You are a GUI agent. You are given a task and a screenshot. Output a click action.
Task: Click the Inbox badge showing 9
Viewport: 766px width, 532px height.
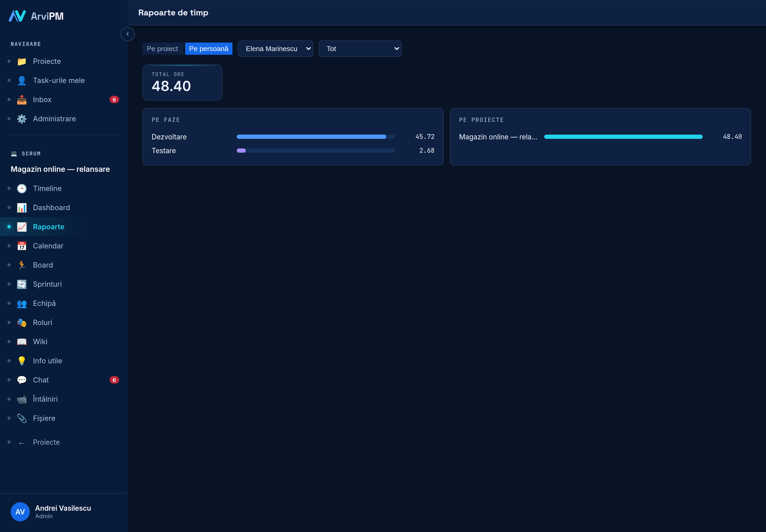[x=114, y=100]
